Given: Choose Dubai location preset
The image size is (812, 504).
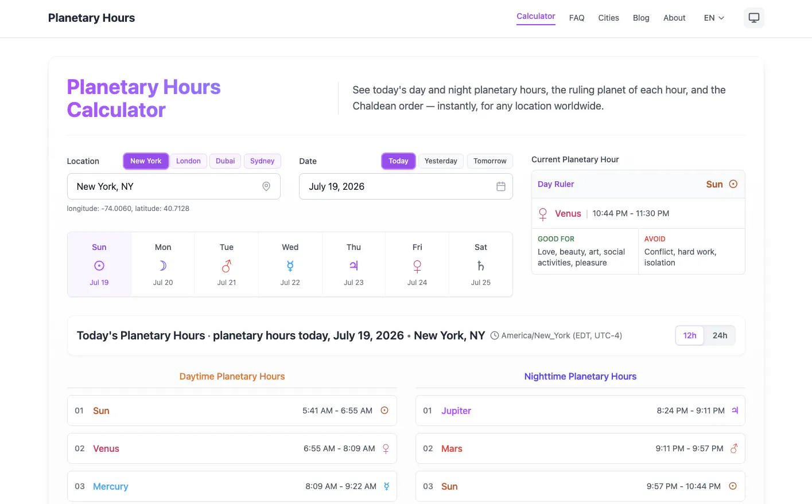Looking at the screenshot, I should pos(225,161).
